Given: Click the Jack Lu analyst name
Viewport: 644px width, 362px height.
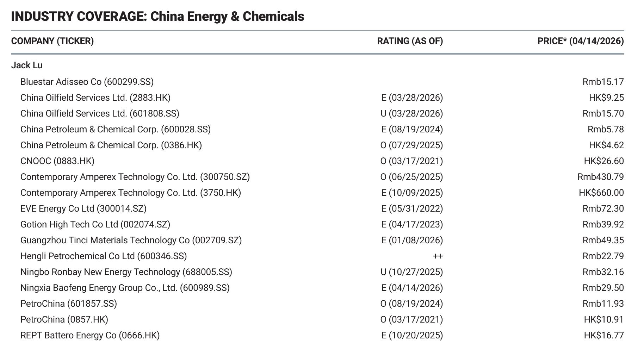Looking at the screenshot, I should point(27,65).
